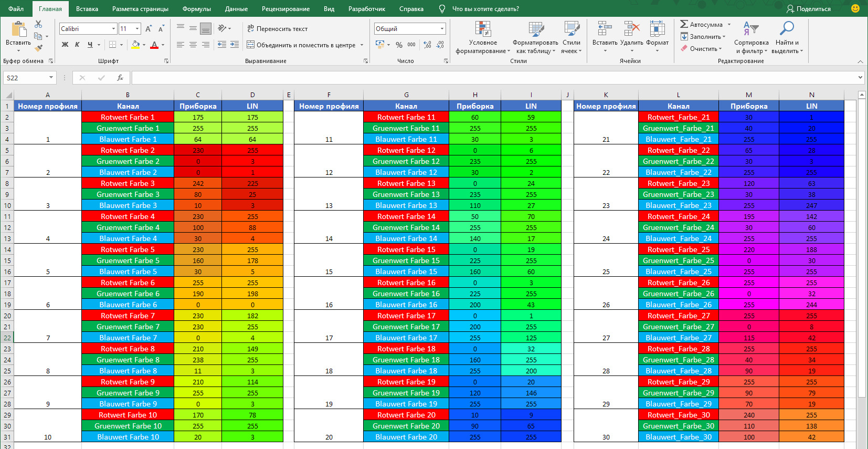Align text to middle of cell
868x449 pixels.
[x=193, y=28]
